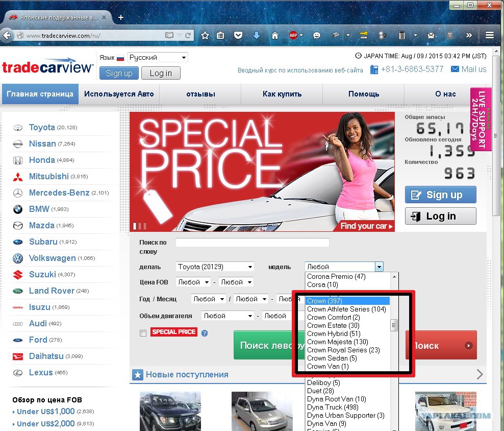Open the Как купить menu item
This screenshot has height=431, width=504.
282,94
